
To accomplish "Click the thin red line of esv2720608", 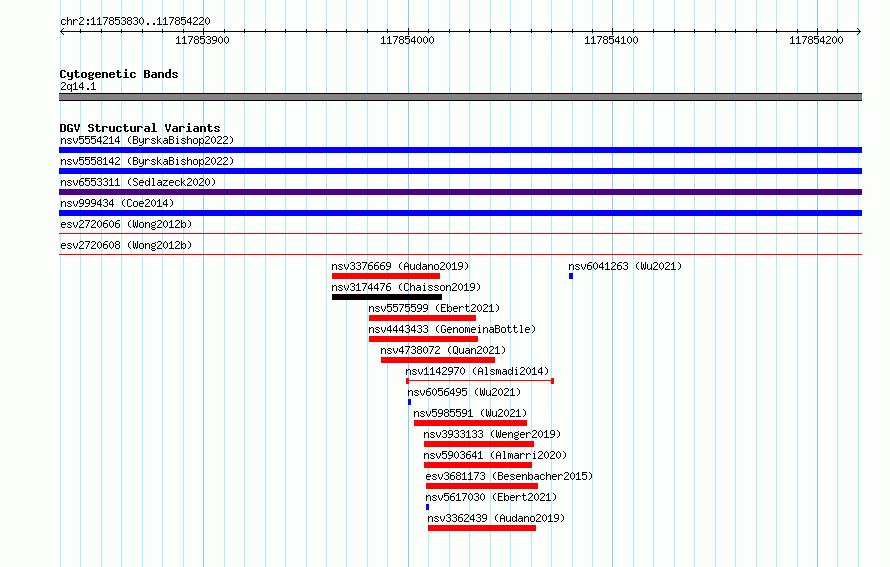I will (460, 254).
